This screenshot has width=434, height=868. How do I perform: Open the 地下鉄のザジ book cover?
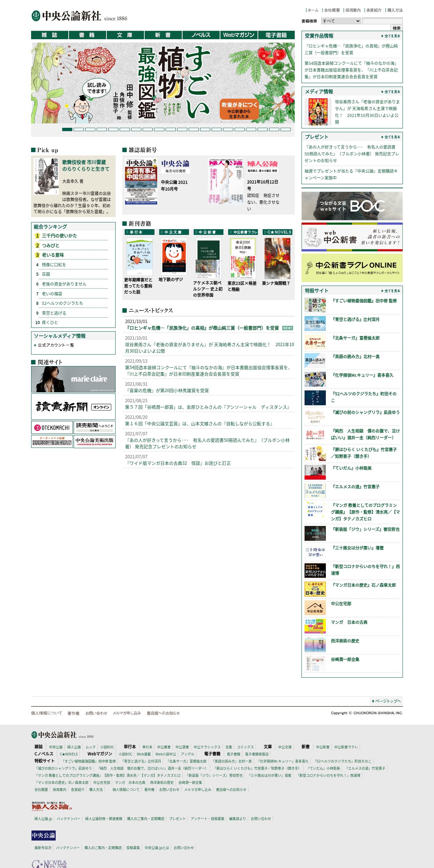tap(174, 257)
